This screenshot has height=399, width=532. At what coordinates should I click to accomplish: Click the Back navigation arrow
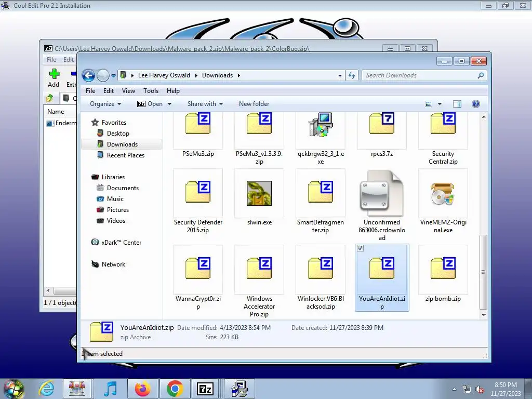click(88, 75)
